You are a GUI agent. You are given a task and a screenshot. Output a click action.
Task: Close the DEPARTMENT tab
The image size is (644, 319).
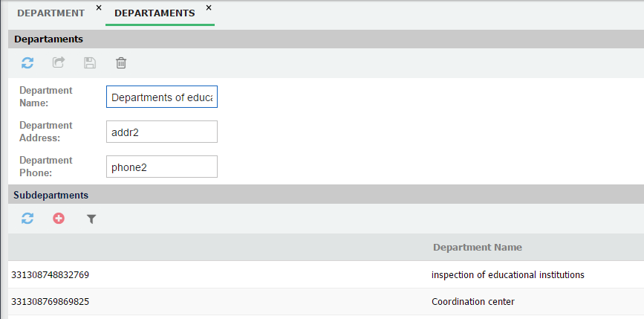(x=99, y=7)
